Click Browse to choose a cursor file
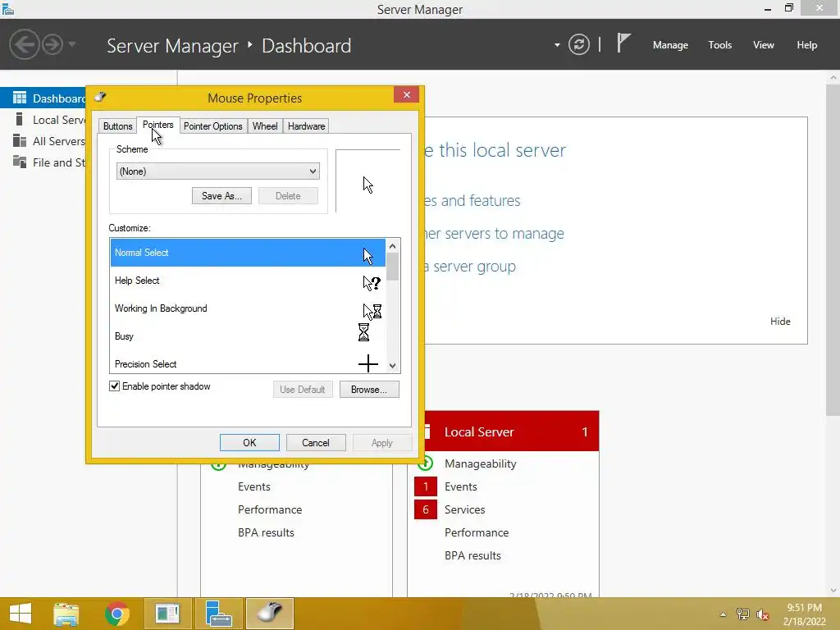 coord(369,390)
